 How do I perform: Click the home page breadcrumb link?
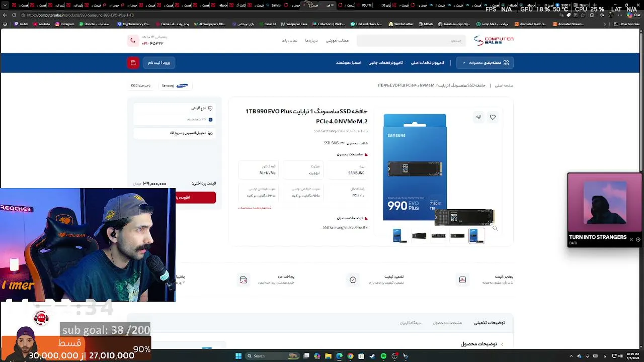504,85
